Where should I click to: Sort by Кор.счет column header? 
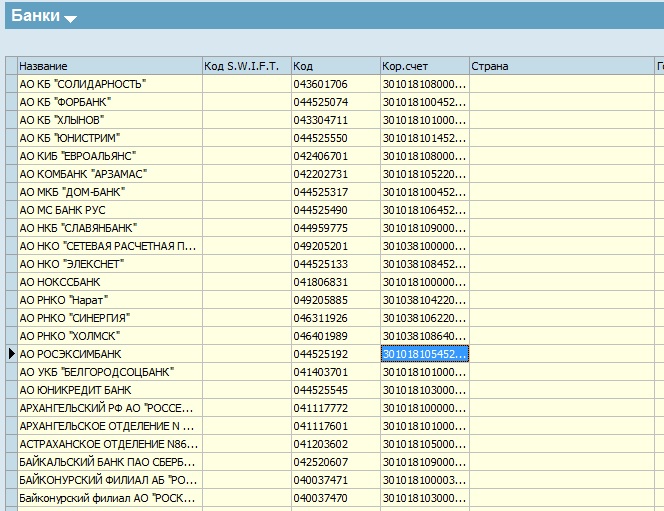click(x=425, y=66)
